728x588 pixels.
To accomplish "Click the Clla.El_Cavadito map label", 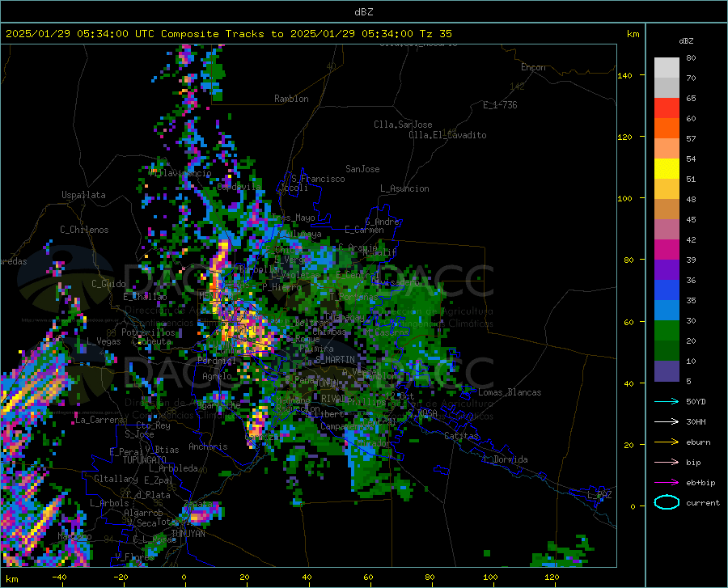I will (x=447, y=135).
